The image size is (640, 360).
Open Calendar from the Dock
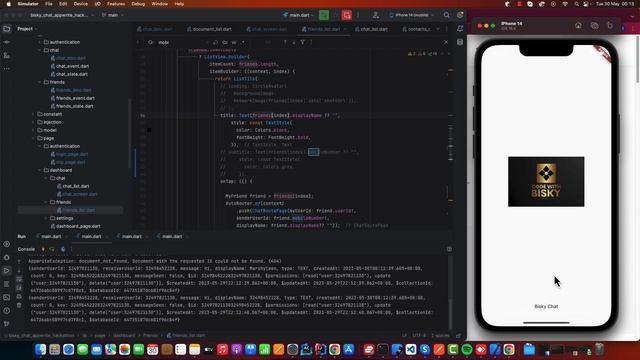pos(153,349)
